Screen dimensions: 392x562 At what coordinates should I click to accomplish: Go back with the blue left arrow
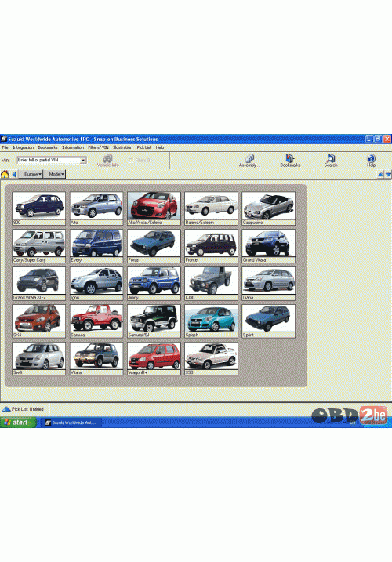[14, 174]
